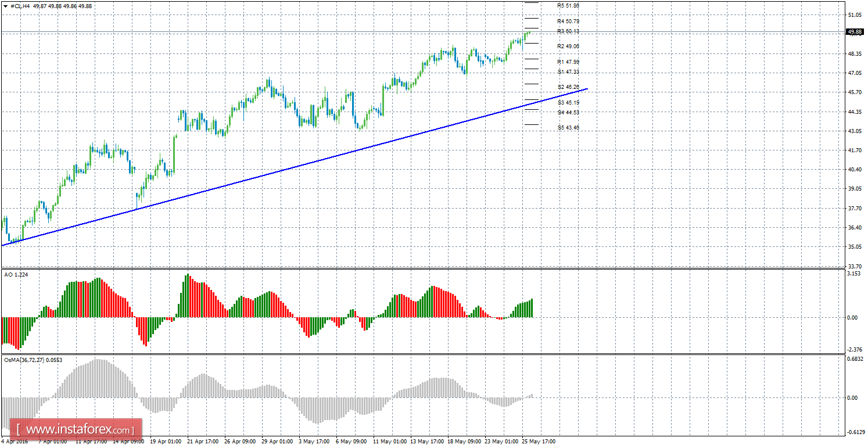Click the 37.70 price axis value
Screen dimensions: 868x448
[854, 209]
